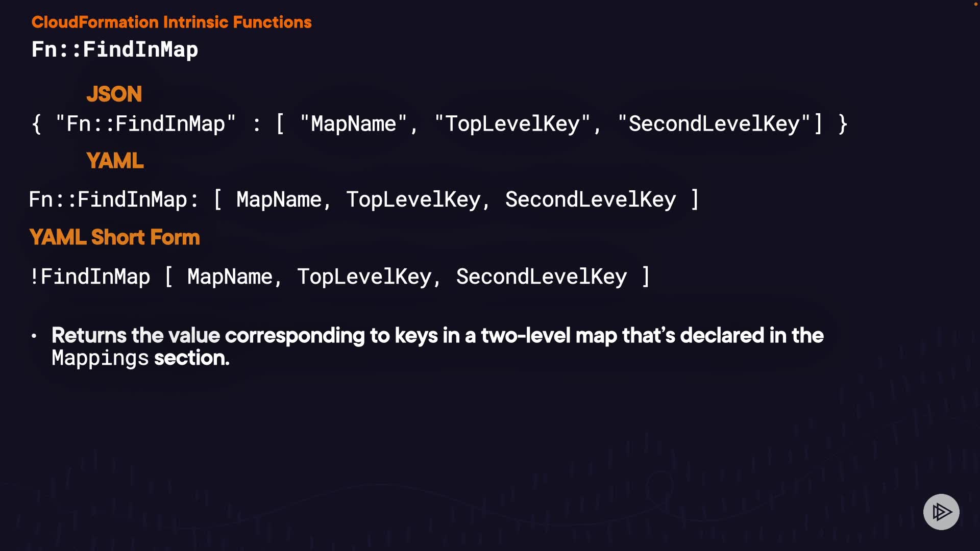This screenshot has height=551, width=980.
Task: Click the bullet text starting "Returns the value"
Action: [x=437, y=336]
